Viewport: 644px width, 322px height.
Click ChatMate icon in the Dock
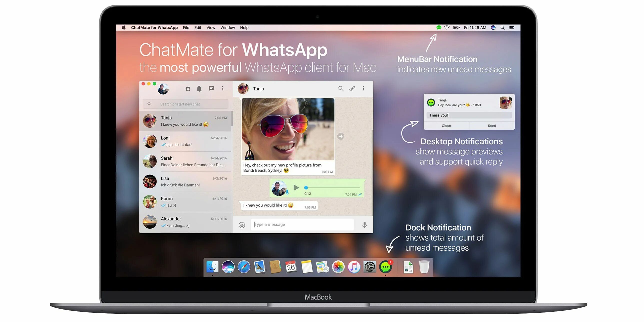coord(385,267)
